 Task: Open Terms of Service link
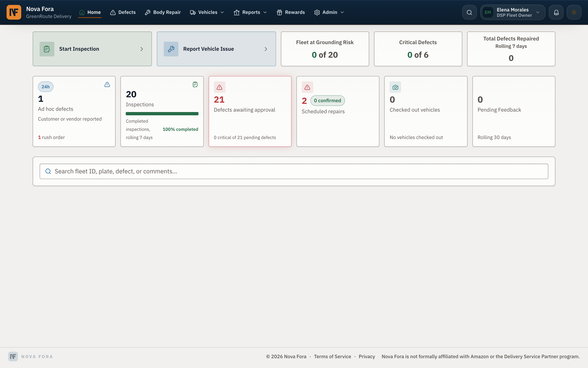click(x=332, y=357)
